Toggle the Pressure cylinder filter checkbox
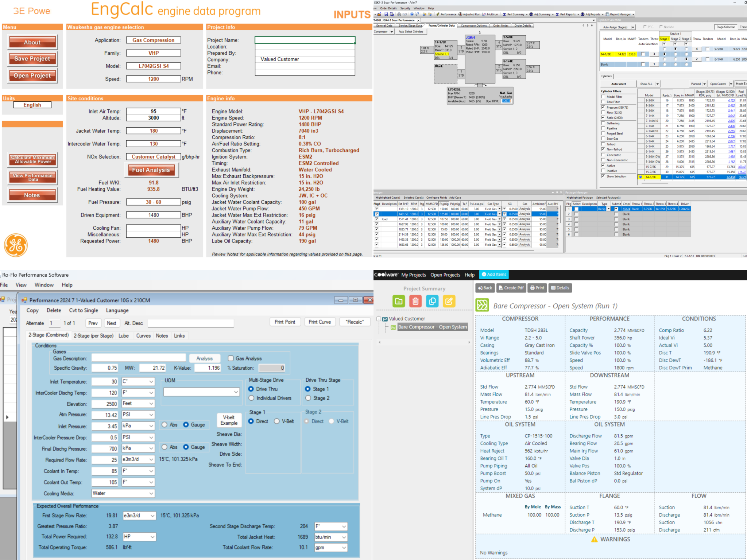 [603, 107]
